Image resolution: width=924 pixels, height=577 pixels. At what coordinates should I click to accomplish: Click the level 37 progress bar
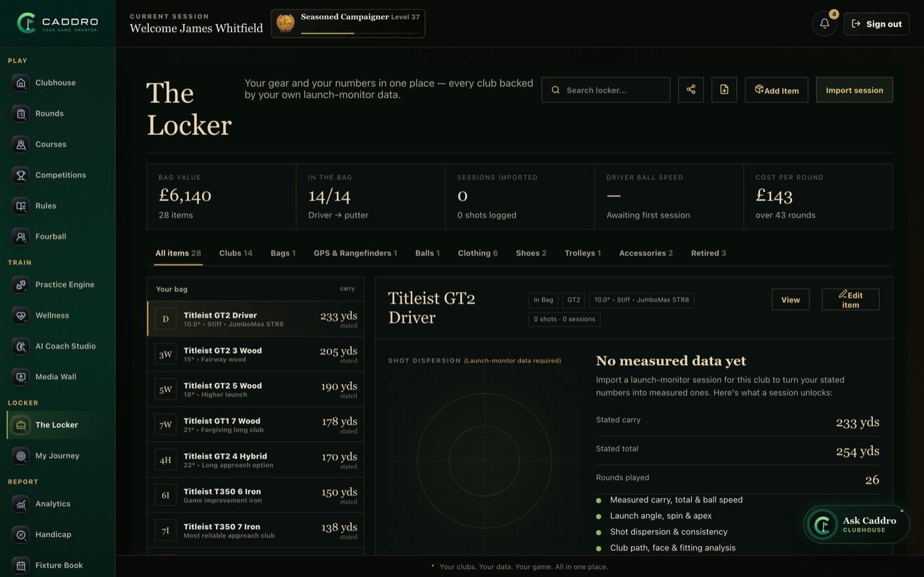point(360,33)
